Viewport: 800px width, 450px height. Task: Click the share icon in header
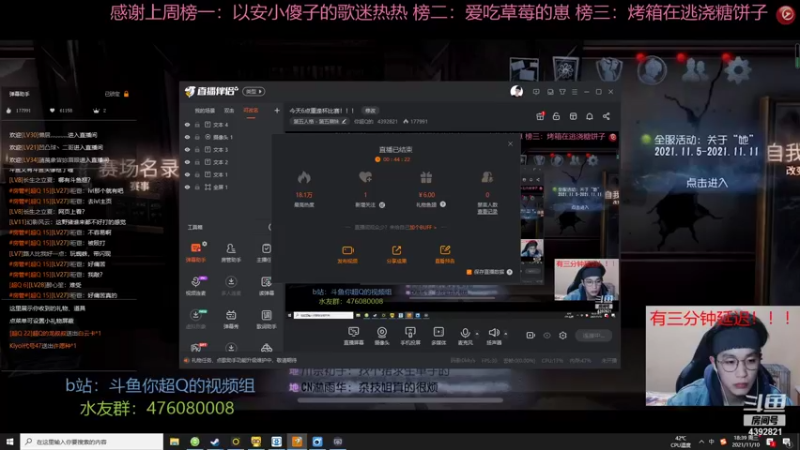(x=606, y=116)
